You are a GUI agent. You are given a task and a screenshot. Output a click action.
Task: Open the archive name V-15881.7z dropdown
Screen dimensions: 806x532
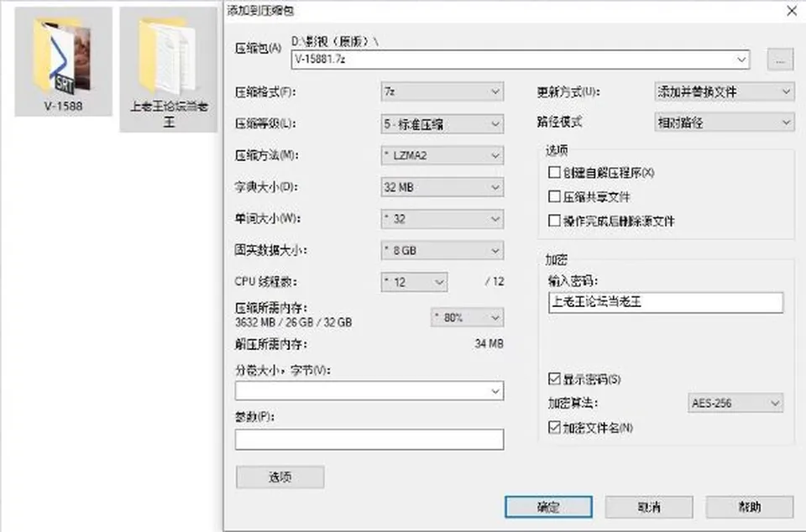pyautogui.click(x=741, y=60)
